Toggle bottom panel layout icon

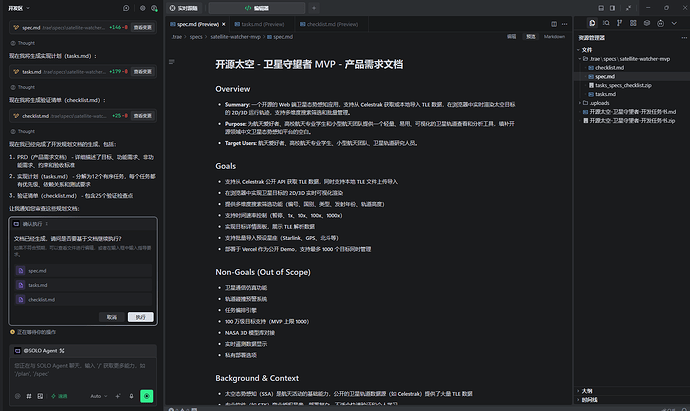click(x=601, y=8)
